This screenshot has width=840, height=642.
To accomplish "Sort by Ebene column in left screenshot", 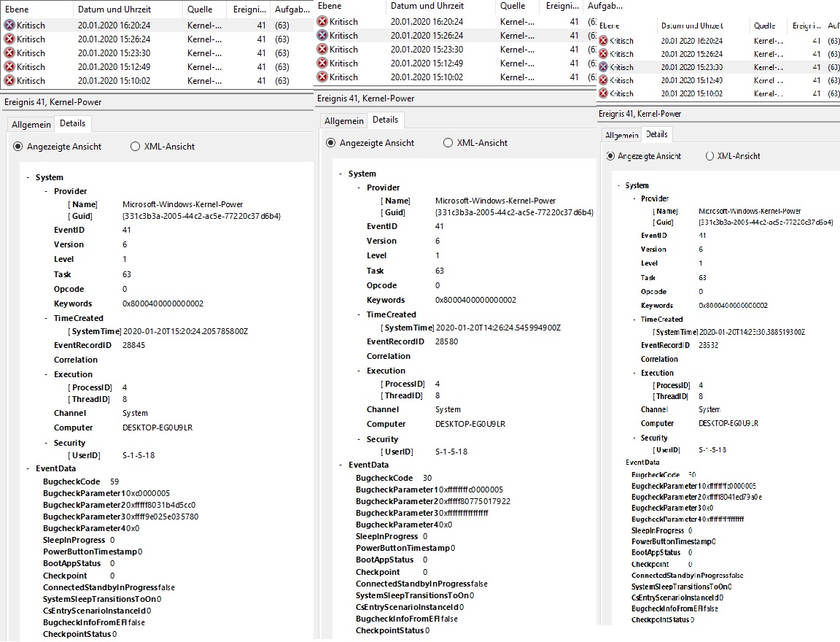I will point(36,9).
